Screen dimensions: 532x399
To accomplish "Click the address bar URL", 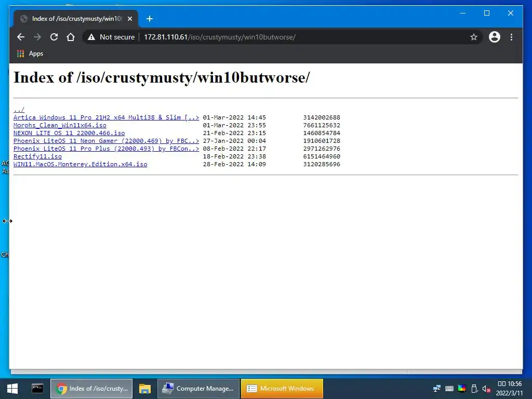I will [x=220, y=37].
